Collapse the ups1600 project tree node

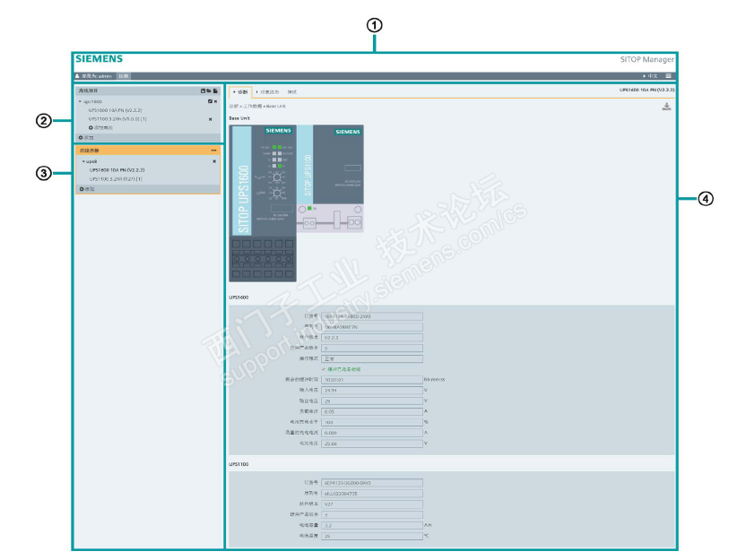click(x=80, y=101)
